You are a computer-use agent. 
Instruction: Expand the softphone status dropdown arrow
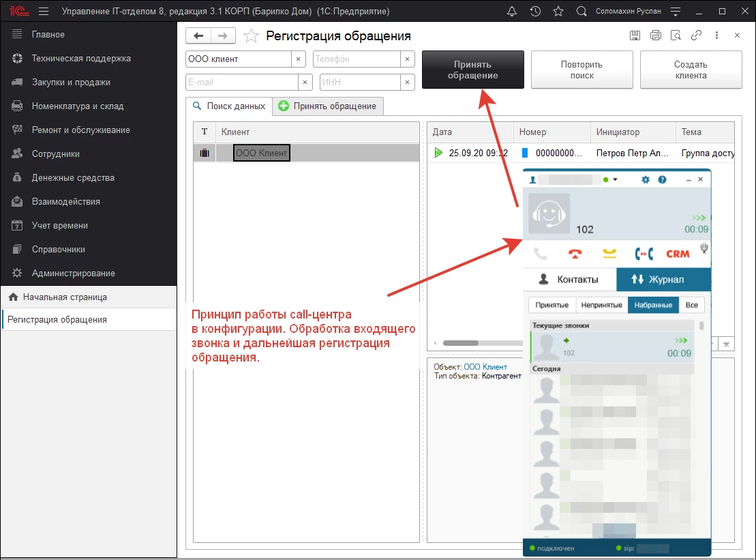coord(615,179)
